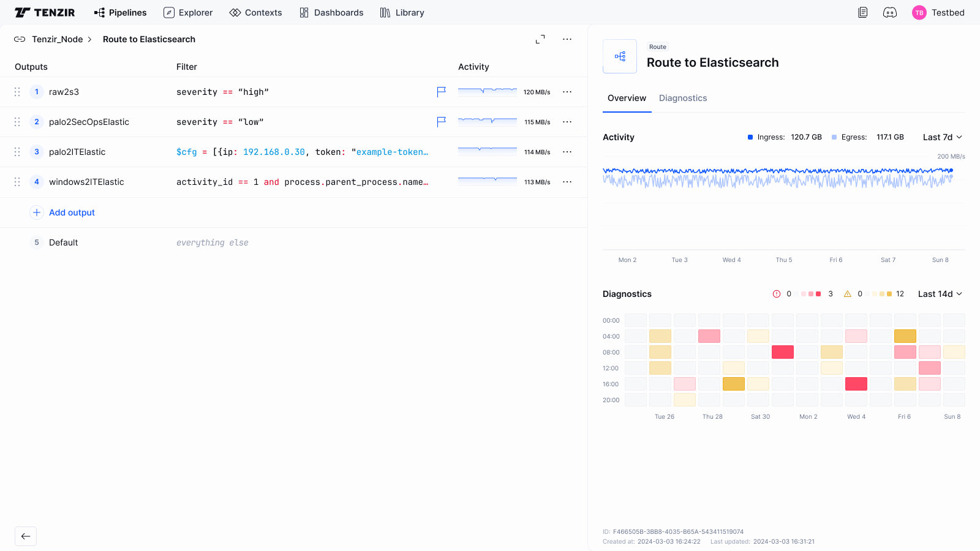Click Add output
Image resolution: width=980 pixels, height=551 pixels.
coord(72,212)
